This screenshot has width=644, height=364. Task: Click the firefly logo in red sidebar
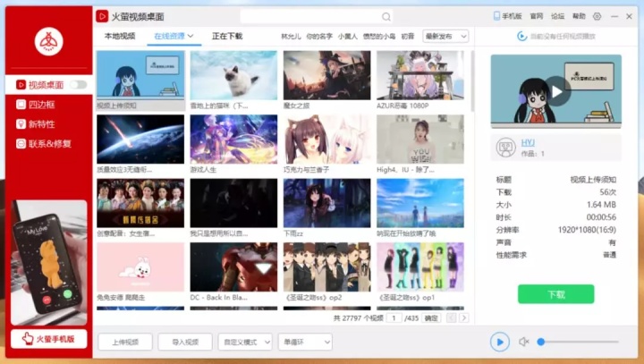[x=49, y=41]
